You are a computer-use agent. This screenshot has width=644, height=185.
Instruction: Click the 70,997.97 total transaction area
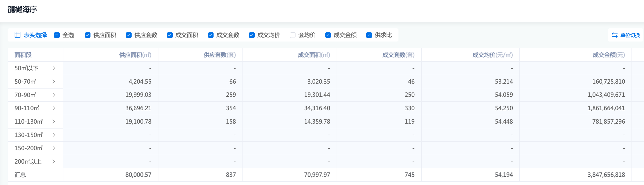click(317, 175)
